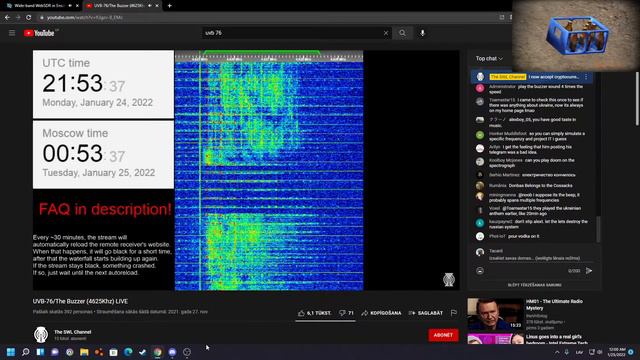Open File Explorer from the taskbar

click(84, 352)
